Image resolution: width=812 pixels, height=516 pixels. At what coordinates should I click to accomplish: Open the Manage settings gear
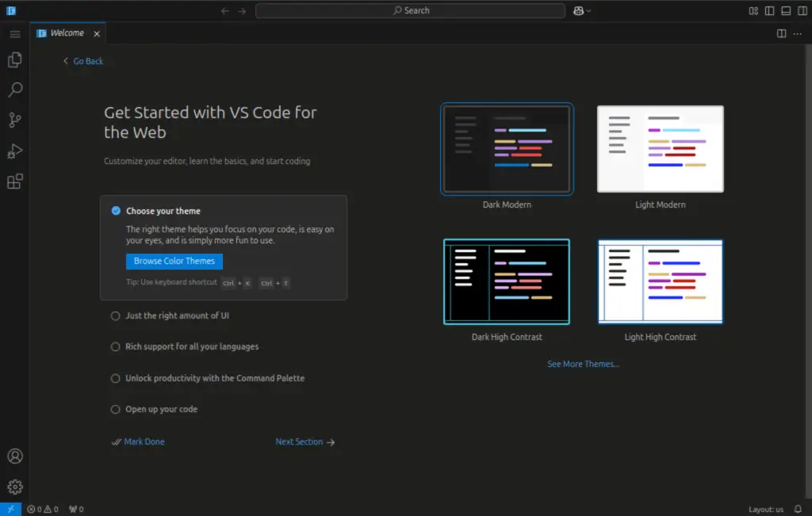click(14, 486)
